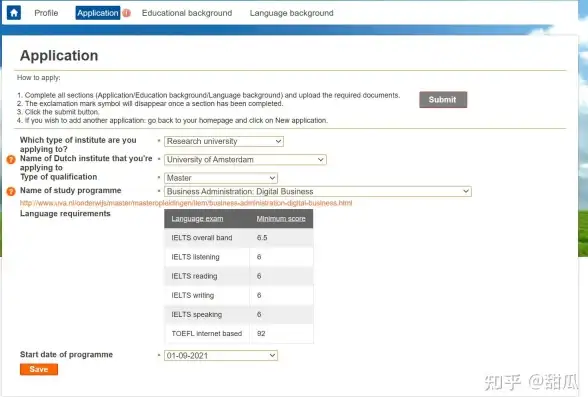Viewport: 588px width, 397px height.
Task: Click the IELTS listening row label
Action: pyautogui.click(x=195, y=257)
